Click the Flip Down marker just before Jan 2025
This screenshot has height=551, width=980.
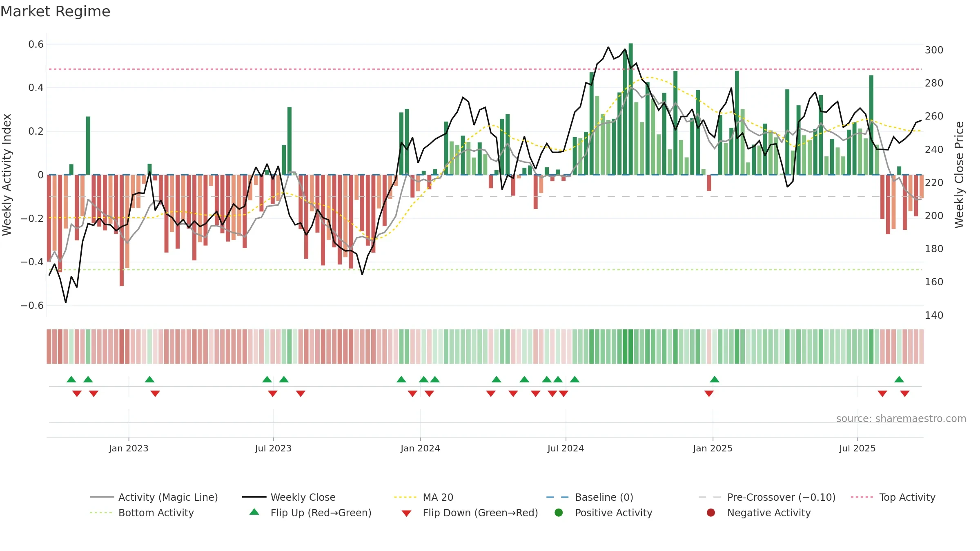click(x=709, y=393)
